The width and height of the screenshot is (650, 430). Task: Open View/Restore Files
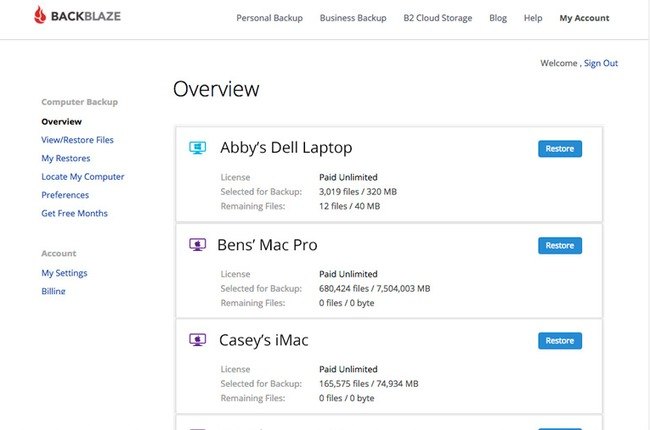[x=77, y=140]
